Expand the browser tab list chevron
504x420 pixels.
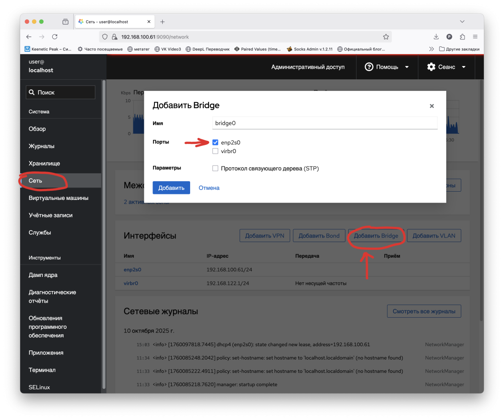[462, 22]
